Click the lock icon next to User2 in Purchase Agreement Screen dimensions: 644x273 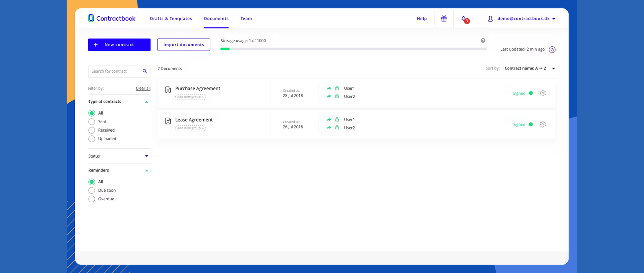pos(337,96)
